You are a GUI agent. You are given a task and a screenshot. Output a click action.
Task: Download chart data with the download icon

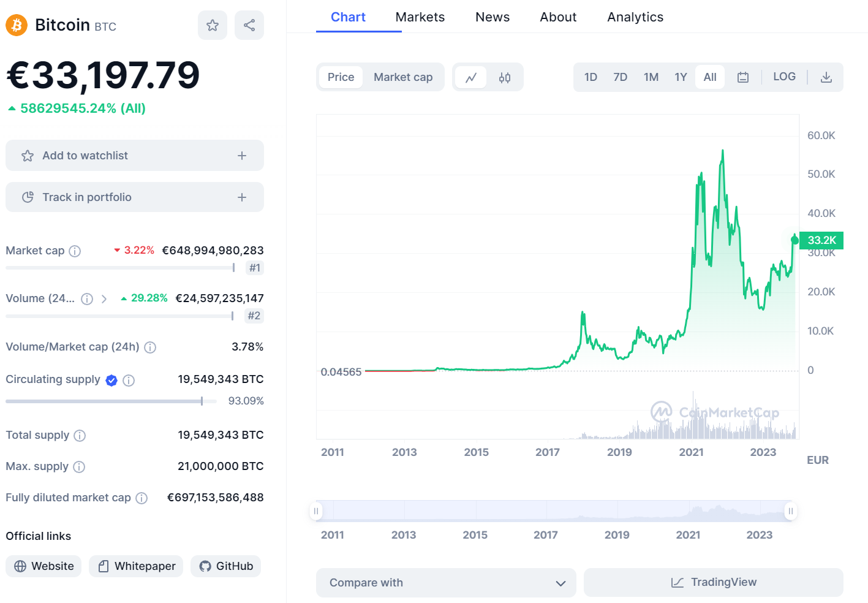(x=826, y=77)
